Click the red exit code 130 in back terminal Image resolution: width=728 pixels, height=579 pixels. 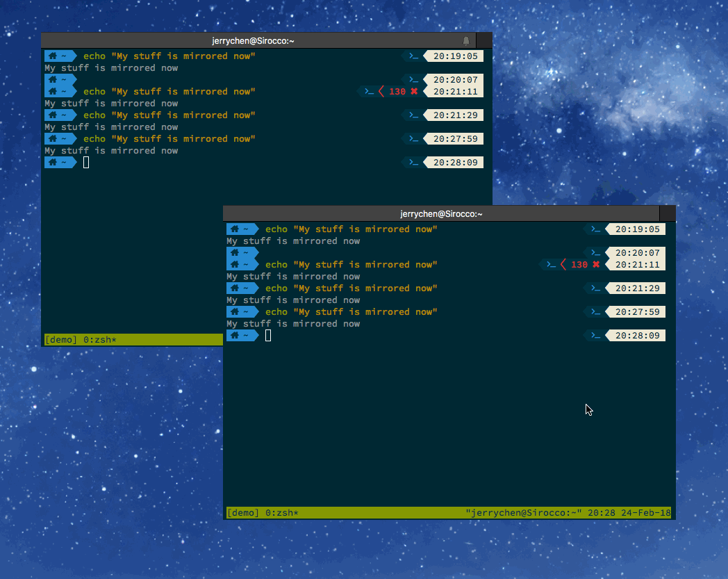[x=397, y=92]
